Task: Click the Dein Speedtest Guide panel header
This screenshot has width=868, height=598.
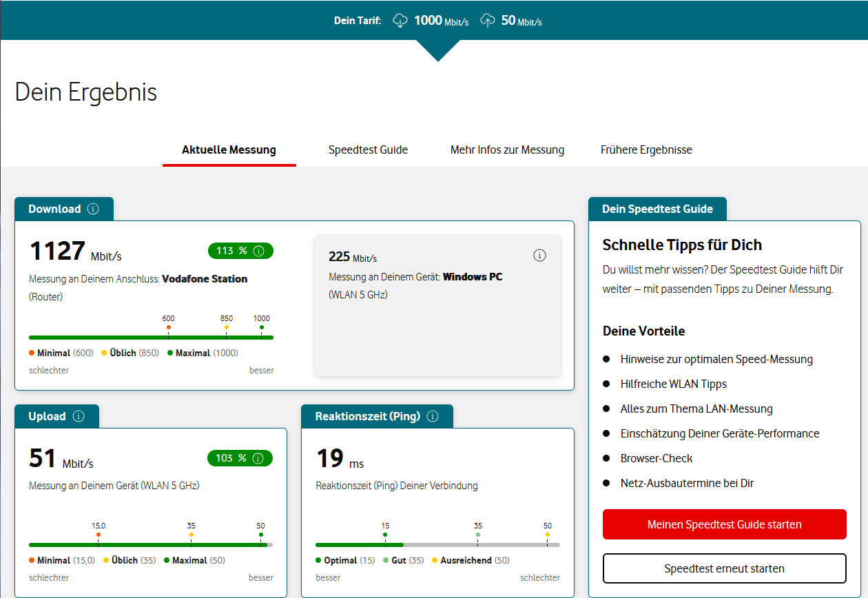Action: [657, 209]
